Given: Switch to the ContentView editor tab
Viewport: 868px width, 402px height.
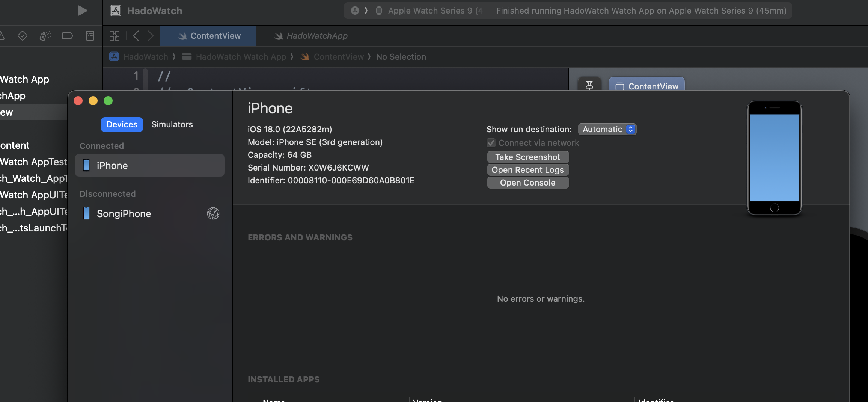Looking at the screenshot, I should click(208, 36).
